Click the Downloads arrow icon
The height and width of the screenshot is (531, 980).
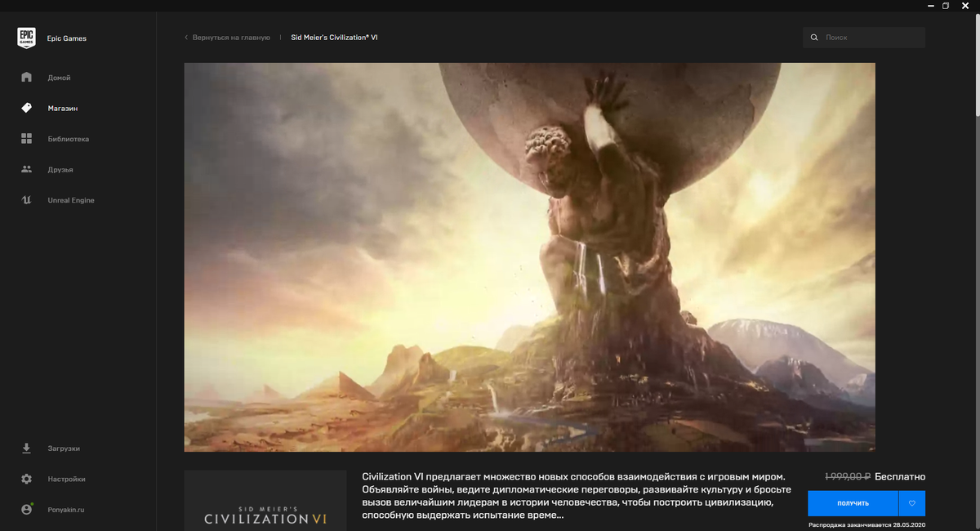coord(26,448)
